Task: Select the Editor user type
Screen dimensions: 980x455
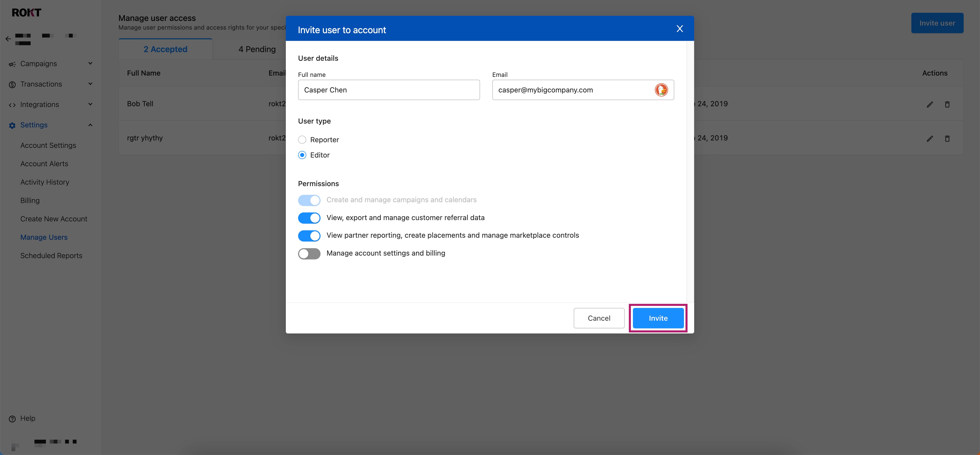Action: (x=302, y=155)
